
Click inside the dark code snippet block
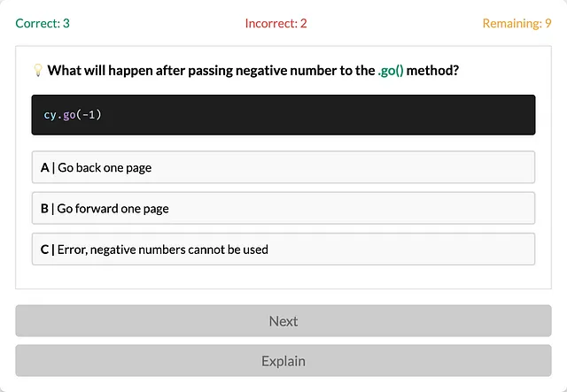pyautogui.click(x=283, y=115)
